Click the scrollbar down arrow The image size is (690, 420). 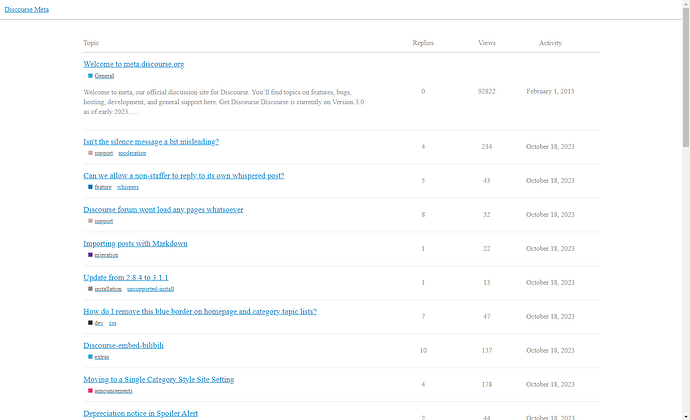(686, 416)
